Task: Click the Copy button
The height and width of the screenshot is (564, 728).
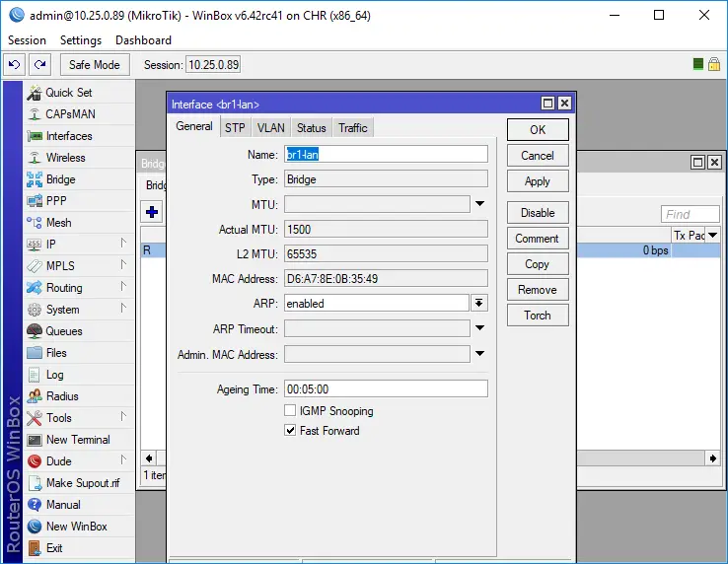Action: pos(538,263)
